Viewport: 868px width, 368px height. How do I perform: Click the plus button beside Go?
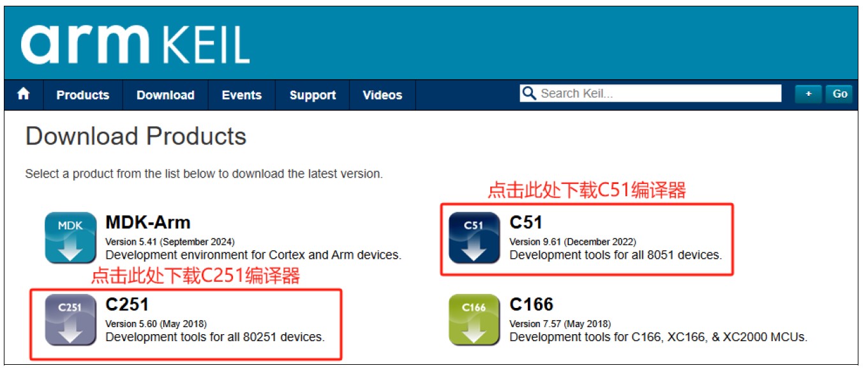tap(809, 94)
